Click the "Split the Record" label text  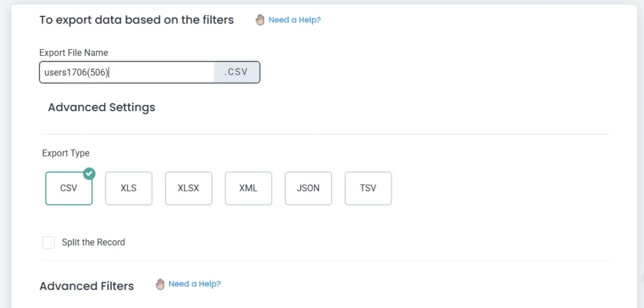coord(93,243)
